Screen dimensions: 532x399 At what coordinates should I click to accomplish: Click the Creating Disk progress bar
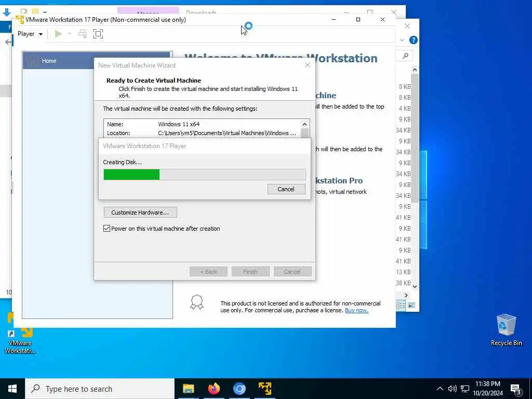tap(204, 175)
